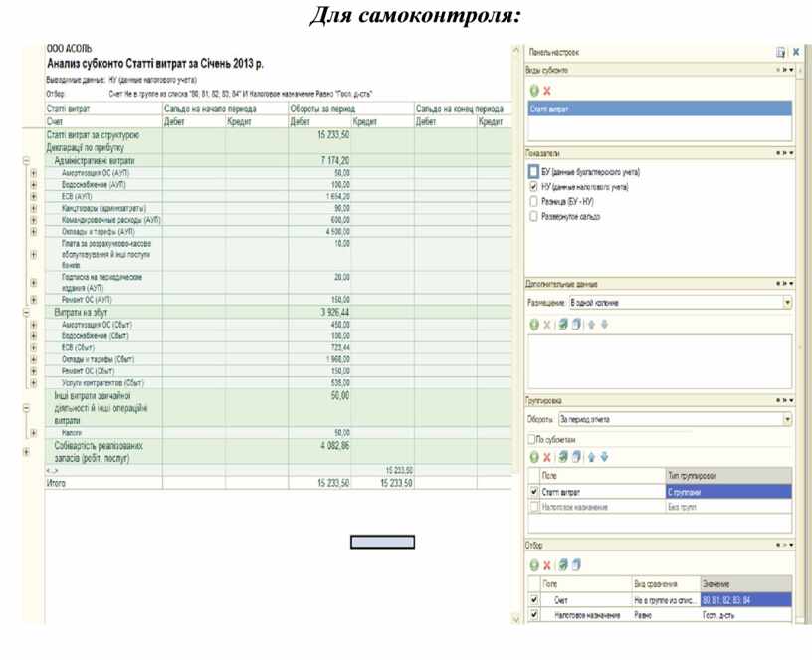Add a new item in Виды субконто
This screenshot has height=660, width=812.
[x=534, y=91]
